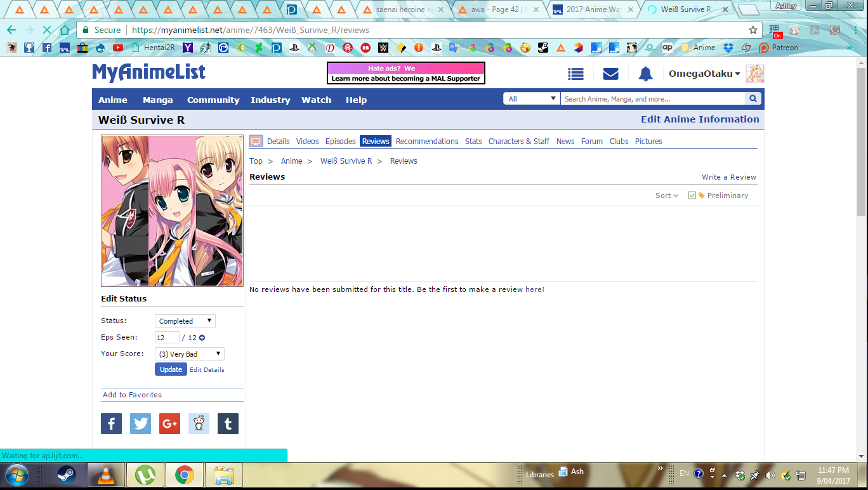Open the Facebook bookmark in bookmarks bar
This screenshot has height=490, width=868.
click(x=47, y=48)
